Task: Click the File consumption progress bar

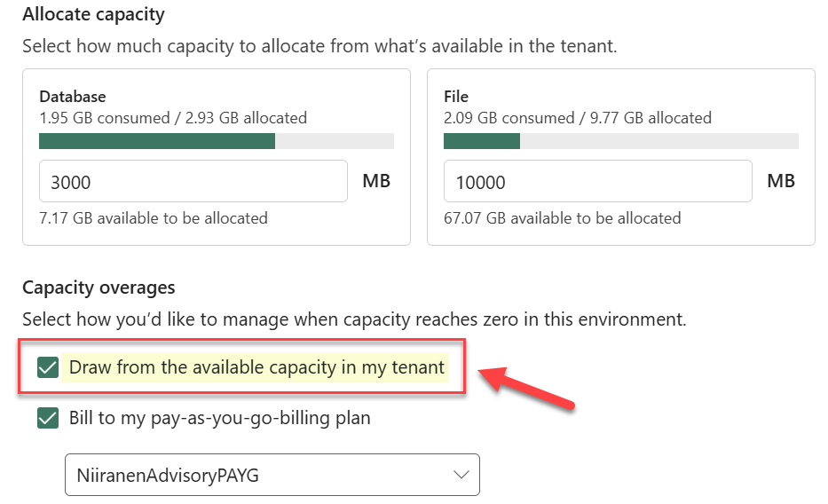Action: pyautogui.click(x=620, y=141)
